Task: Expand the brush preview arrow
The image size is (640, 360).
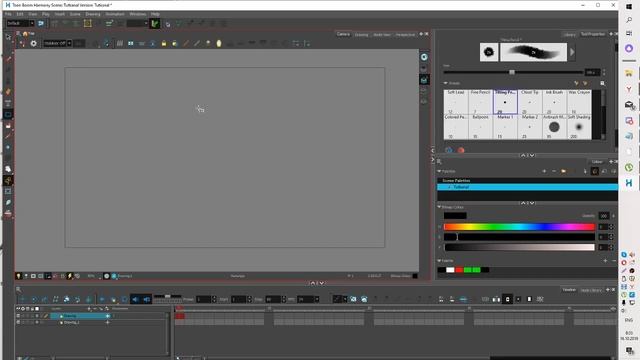Action: coord(572,52)
